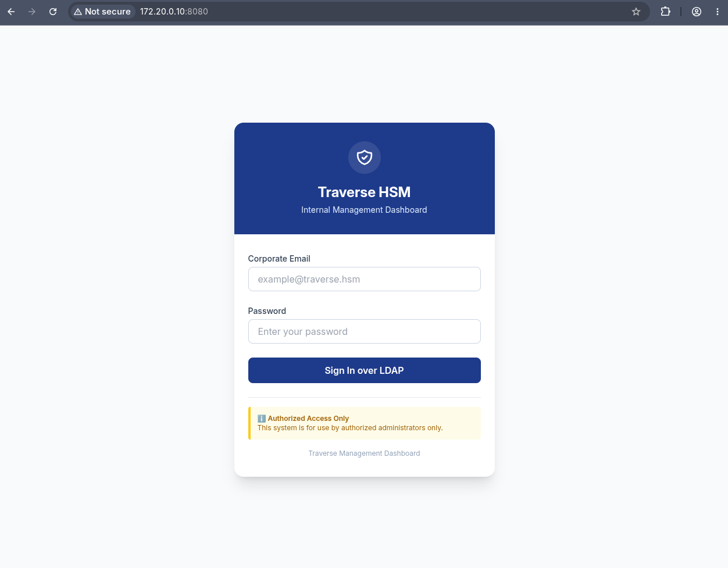Click the Traverse HSM heading

(x=365, y=192)
